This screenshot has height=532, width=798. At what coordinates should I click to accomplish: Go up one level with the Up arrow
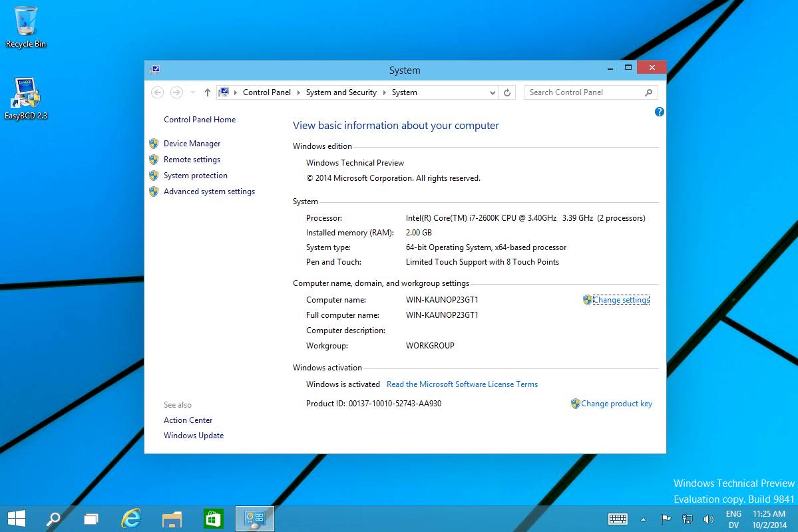pos(207,92)
